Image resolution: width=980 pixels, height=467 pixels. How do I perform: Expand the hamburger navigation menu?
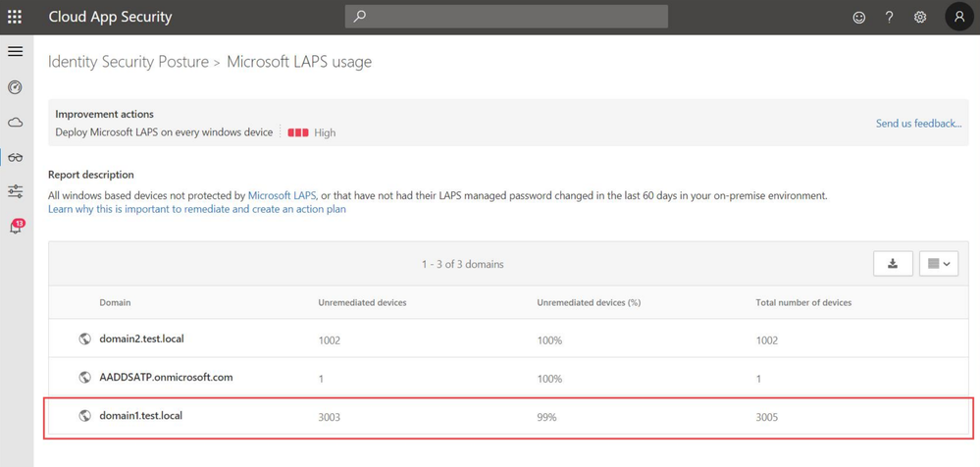[x=15, y=51]
